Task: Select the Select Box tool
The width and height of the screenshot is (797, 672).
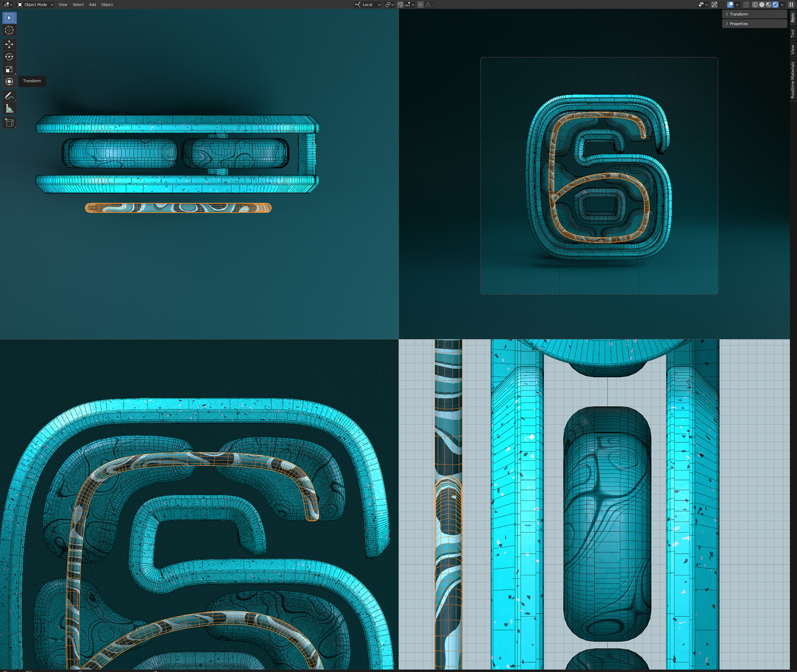Action: 9,18
